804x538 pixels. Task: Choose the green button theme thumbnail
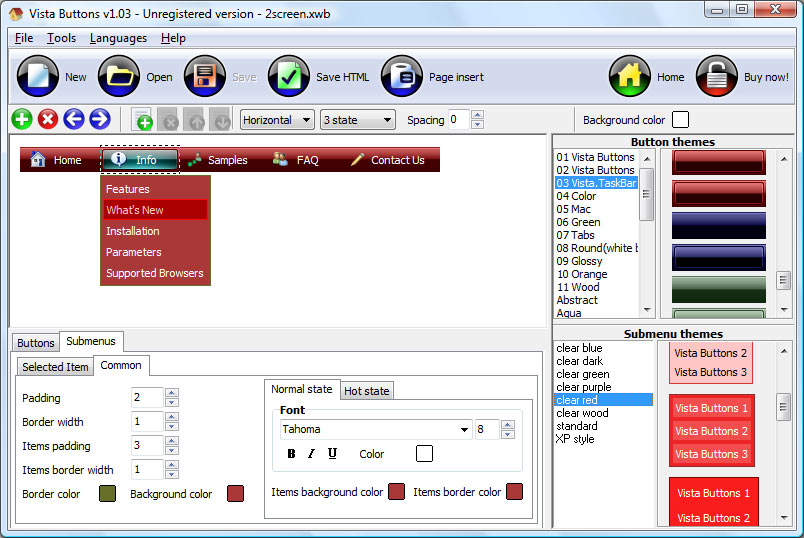tap(718, 289)
